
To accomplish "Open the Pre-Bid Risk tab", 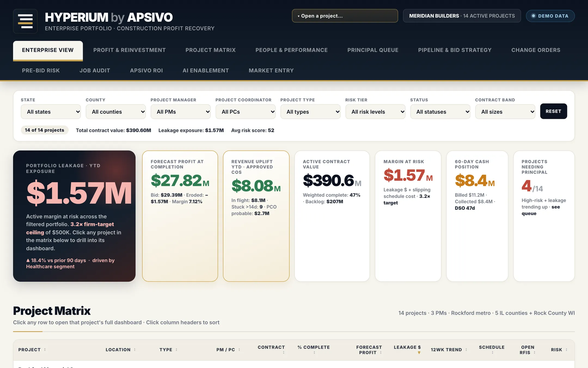I will pyautogui.click(x=41, y=71).
